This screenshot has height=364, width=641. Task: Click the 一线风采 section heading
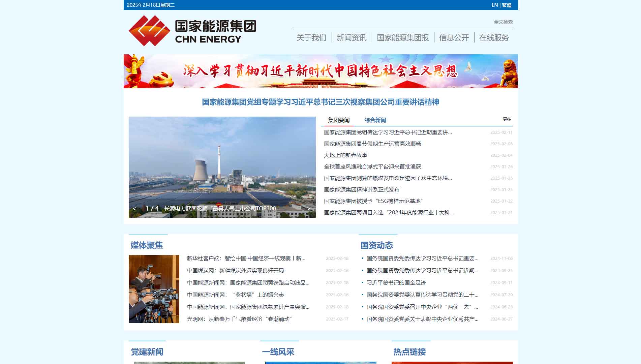[278, 352]
